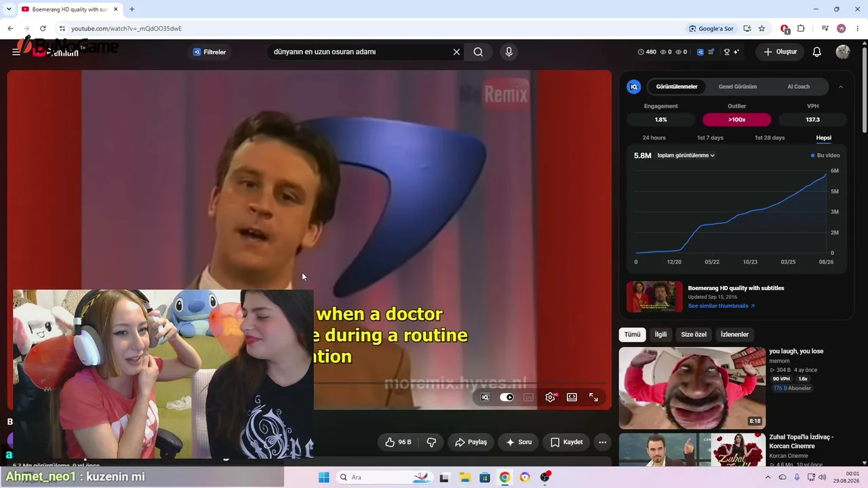Click the Kaydet save button
This screenshot has height=488, width=868.
pos(566,442)
